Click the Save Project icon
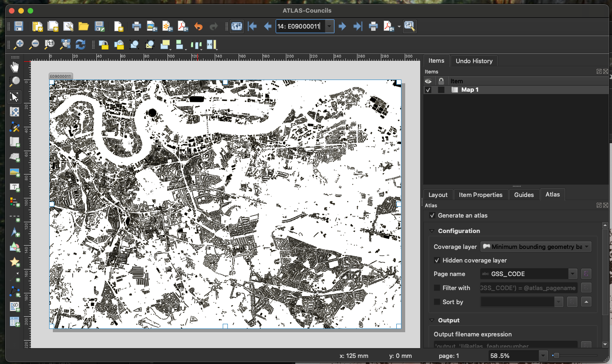 point(19,26)
